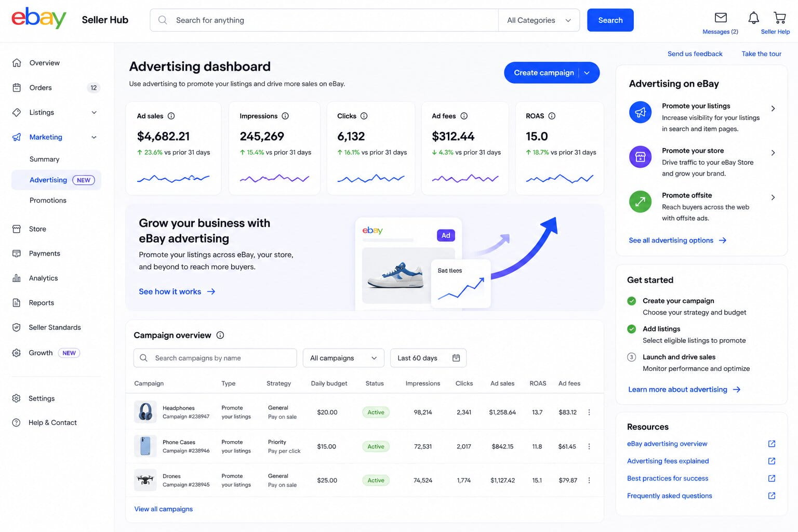Expand the Promote offsite chevron

773,197
